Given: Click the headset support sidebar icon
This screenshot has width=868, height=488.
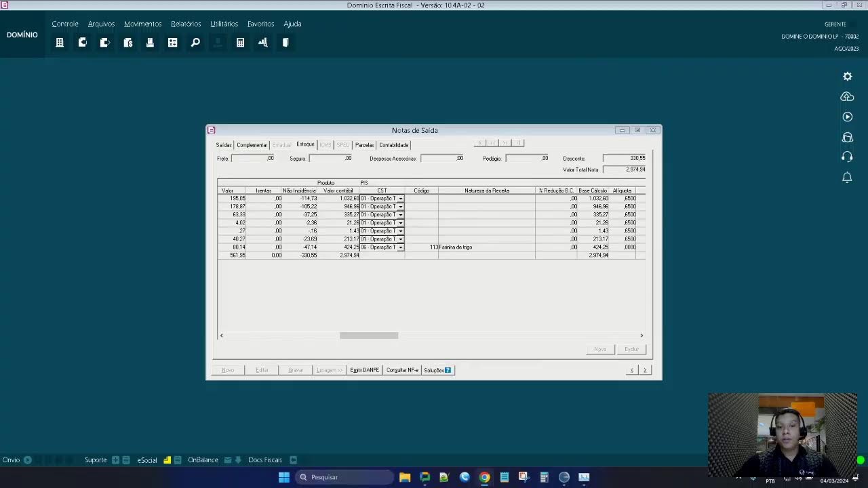Looking at the screenshot, I should coord(847,157).
